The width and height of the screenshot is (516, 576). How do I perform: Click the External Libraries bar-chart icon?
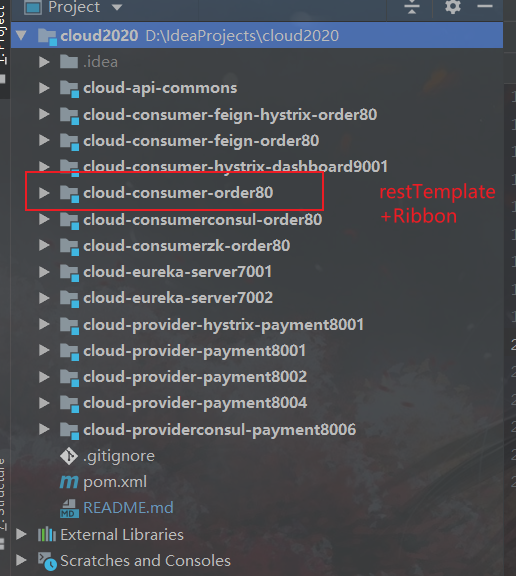[x=47, y=534]
